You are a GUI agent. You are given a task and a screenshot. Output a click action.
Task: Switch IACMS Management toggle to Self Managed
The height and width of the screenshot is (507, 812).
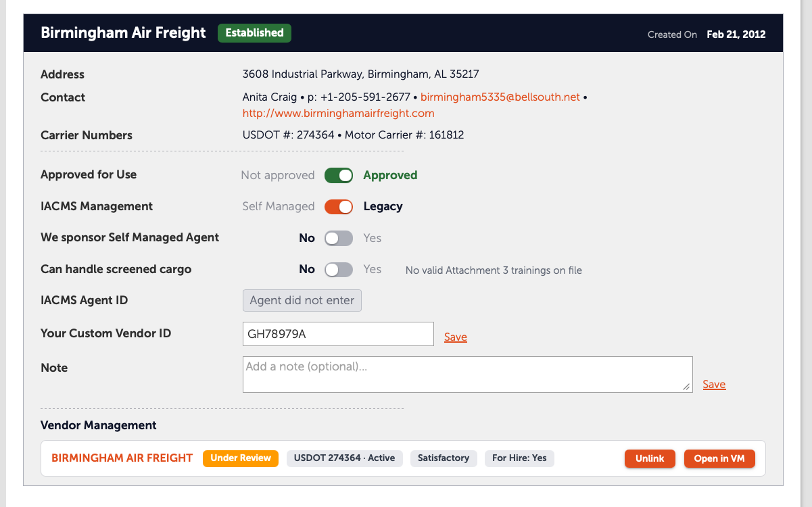click(339, 206)
